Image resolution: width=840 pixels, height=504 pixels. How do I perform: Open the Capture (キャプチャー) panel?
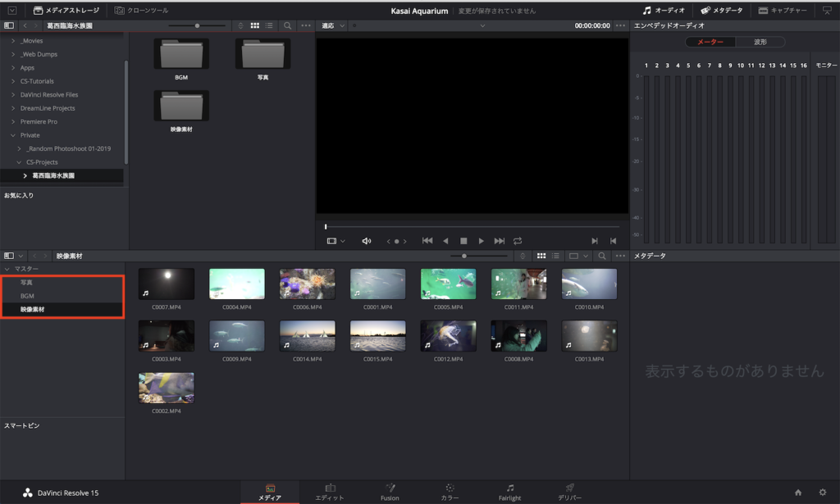pos(783,11)
